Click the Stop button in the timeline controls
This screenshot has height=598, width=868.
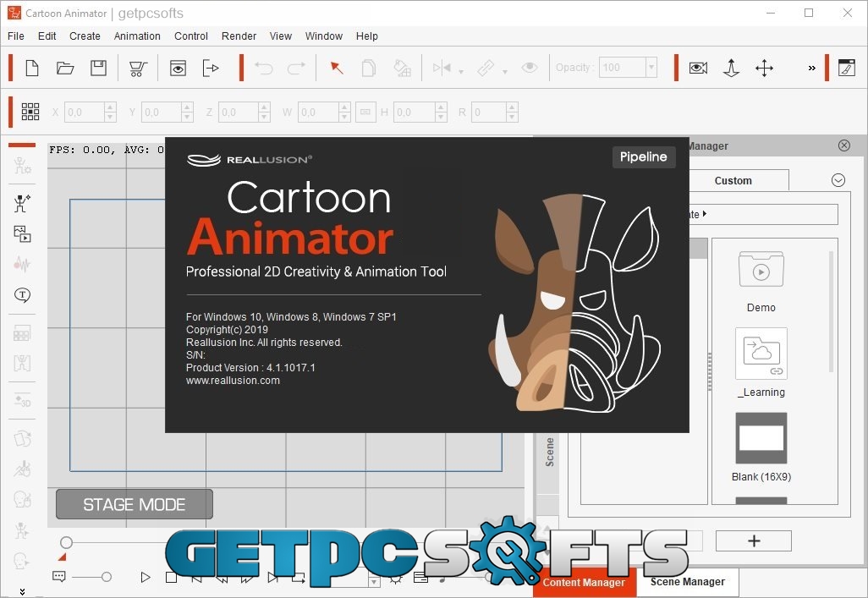pos(171,578)
